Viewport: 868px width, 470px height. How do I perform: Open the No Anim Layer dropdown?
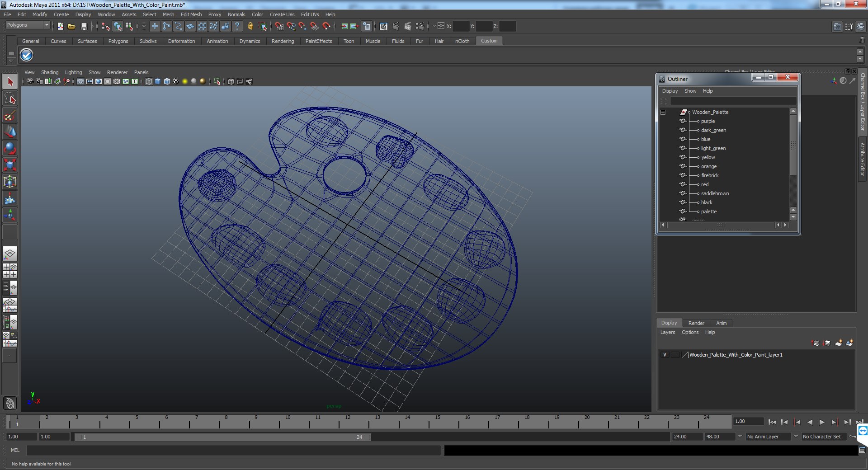point(768,437)
